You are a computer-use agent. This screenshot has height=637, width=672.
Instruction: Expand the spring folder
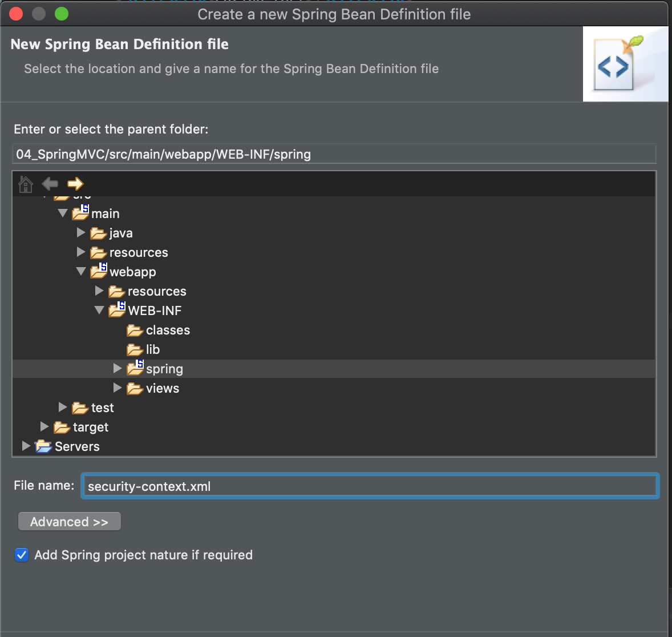[x=118, y=369]
